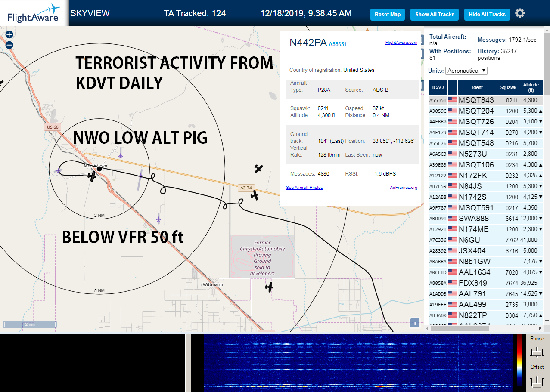Click the '12/18/2019, 9:38:45 AM' timestamp
This screenshot has height=392, width=550.
point(306,13)
